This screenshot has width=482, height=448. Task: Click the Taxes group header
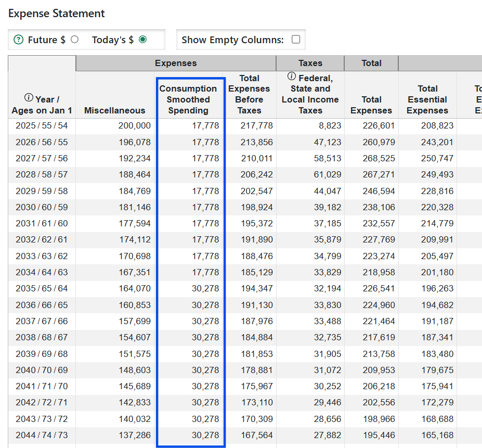(310, 63)
